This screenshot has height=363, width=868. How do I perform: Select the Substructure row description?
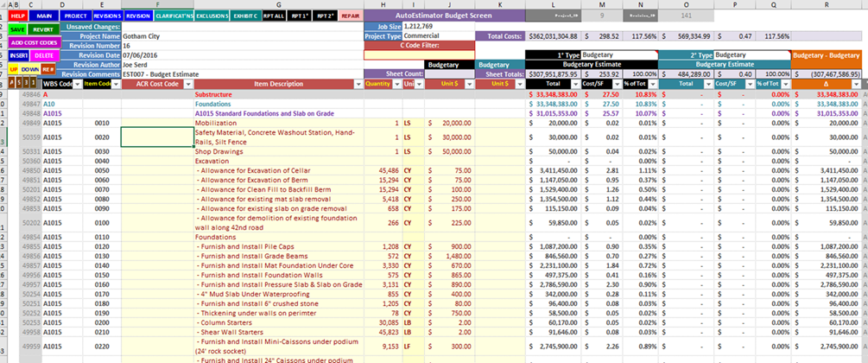coord(279,95)
